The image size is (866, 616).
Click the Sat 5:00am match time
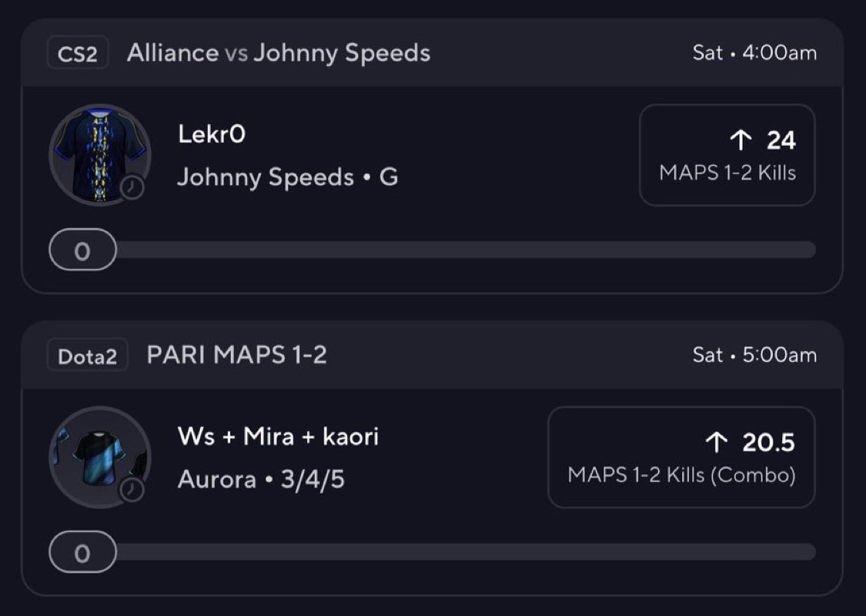[754, 356]
